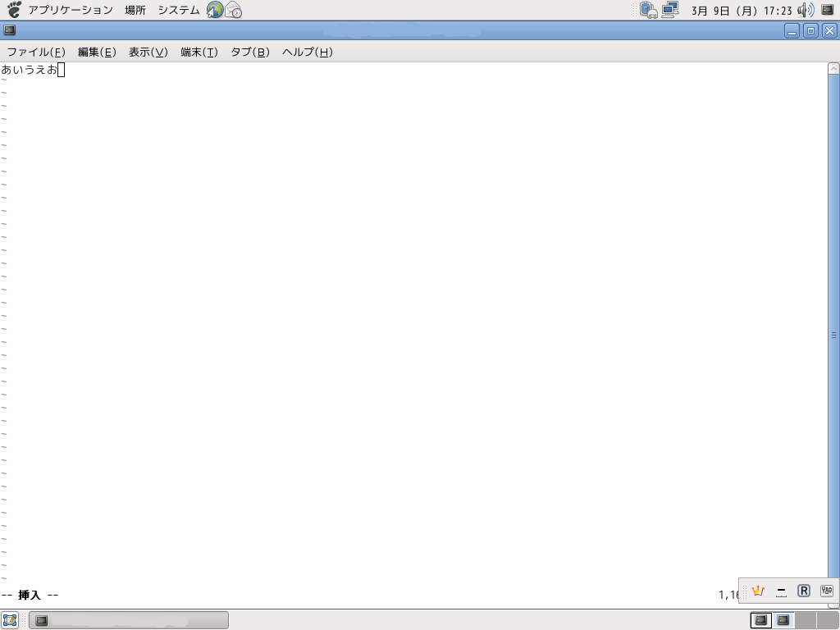The width and height of the screenshot is (840, 630).
Task: Click the terminal icon in top panel tray
Action: point(828,10)
